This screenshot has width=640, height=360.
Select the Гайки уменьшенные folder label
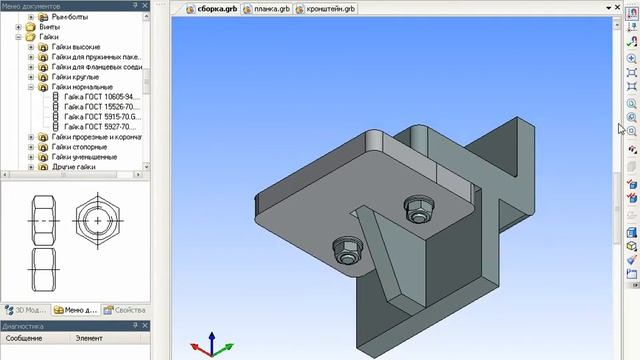click(84, 157)
